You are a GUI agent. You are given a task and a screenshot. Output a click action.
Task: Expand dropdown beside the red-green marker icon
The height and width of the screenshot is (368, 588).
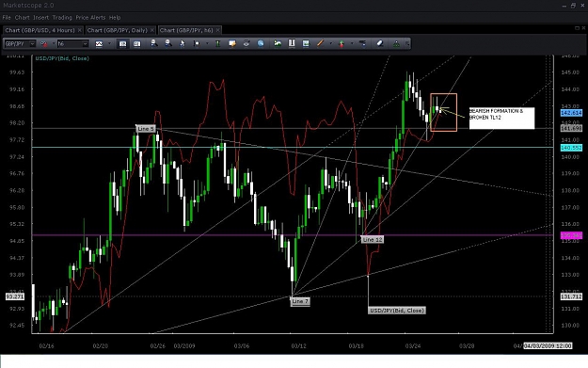352,44
